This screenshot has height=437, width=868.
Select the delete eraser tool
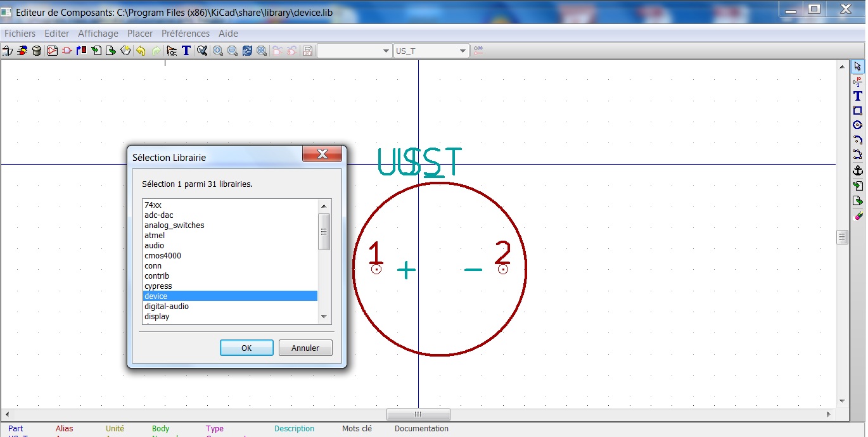[858, 216]
